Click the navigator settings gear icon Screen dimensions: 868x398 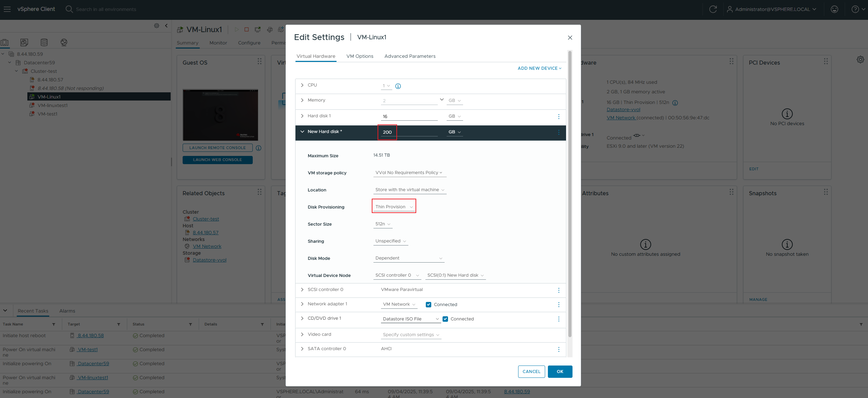pyautogui.click(x=157, y=26)
